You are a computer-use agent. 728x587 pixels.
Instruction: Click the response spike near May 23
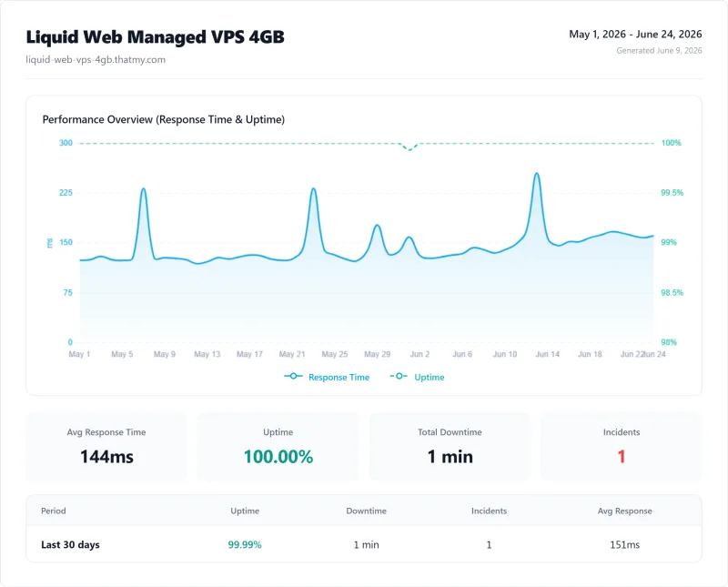(313, 188)
